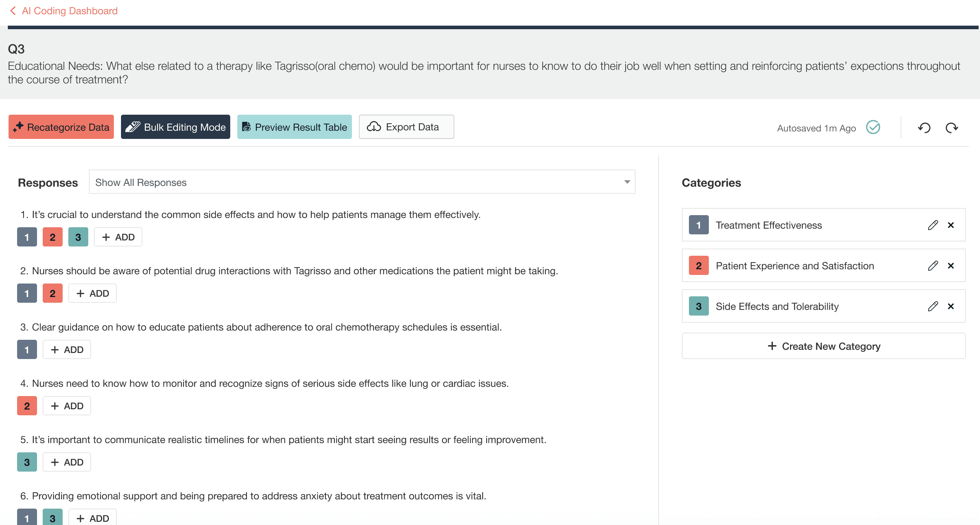Edit Treatment Effectiveness category with pencil icon
Image resolution: width=980 pixels, height=525 pixels.
(x=932, y=225)
